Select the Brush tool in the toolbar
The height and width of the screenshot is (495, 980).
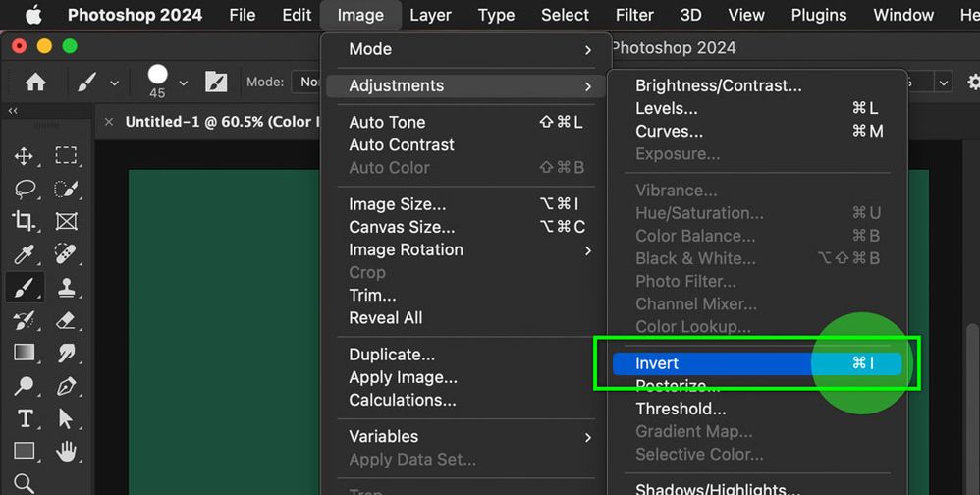24,288
